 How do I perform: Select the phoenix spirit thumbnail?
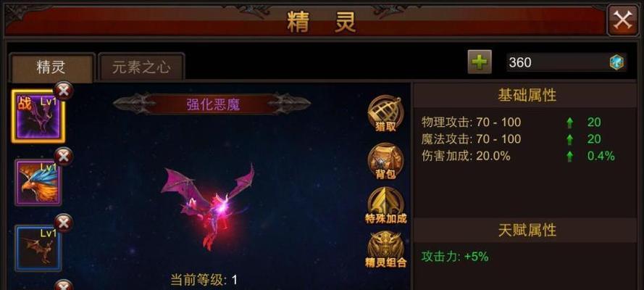point(38,183)
